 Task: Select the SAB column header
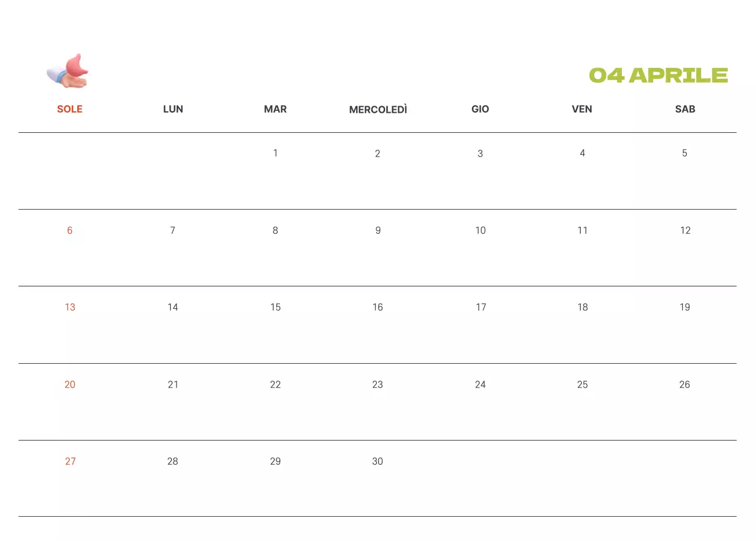tap(685, 109)
